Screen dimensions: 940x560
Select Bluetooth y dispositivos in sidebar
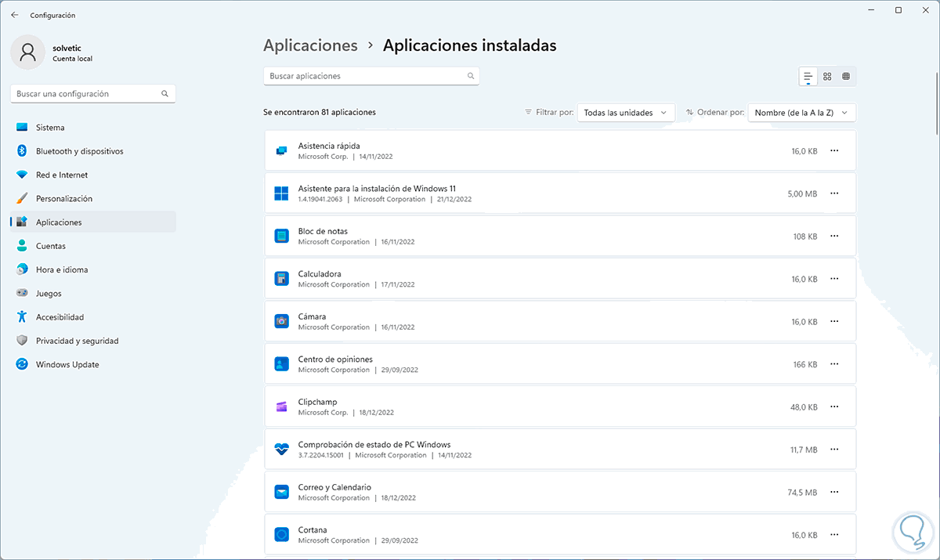79,151
